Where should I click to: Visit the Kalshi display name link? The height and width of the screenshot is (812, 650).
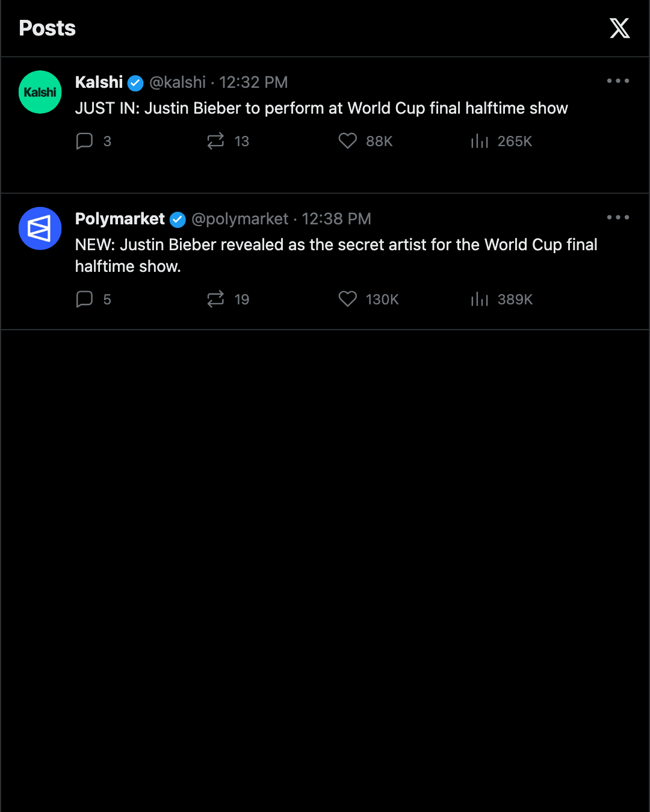tap(99, 82)
